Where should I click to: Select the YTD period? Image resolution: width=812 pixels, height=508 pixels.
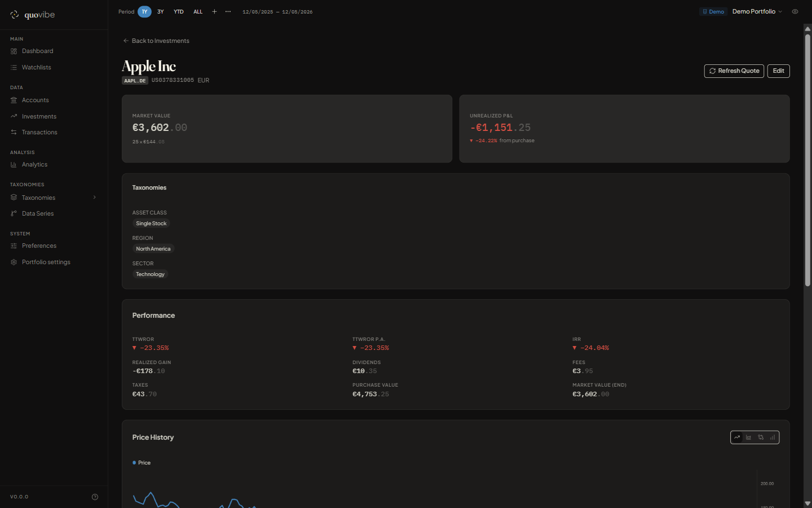(x=179, y=12)
